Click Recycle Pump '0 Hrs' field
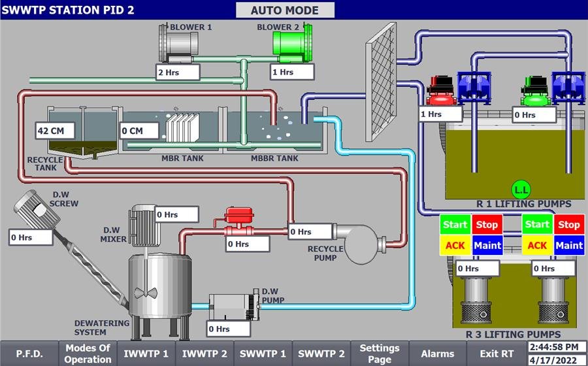588x366 pixels. pos(310,231)
